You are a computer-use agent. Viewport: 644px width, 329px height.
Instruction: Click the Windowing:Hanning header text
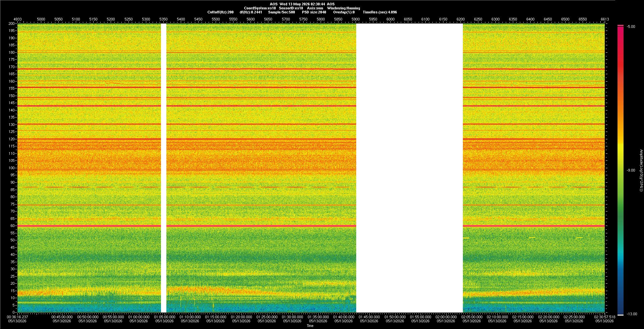343,8
